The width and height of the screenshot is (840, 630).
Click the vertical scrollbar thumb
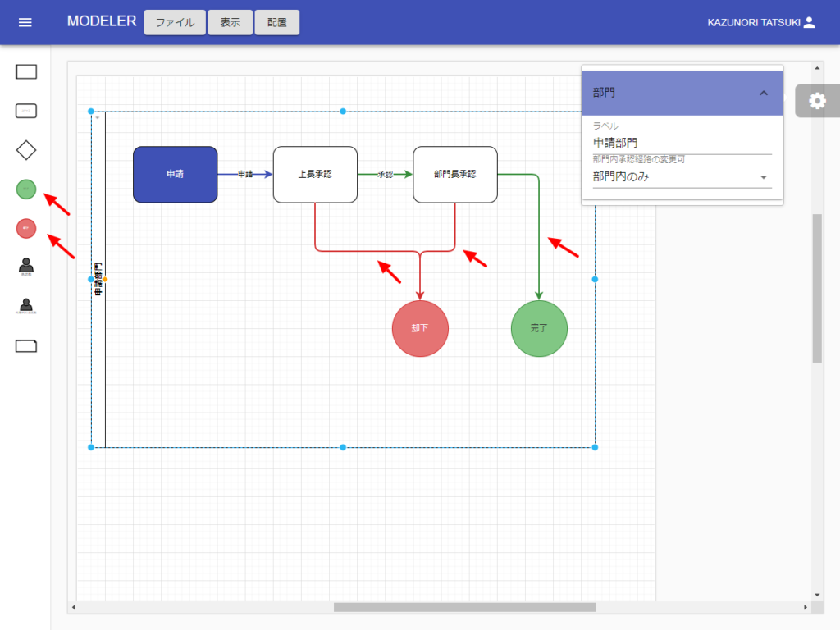817,288
